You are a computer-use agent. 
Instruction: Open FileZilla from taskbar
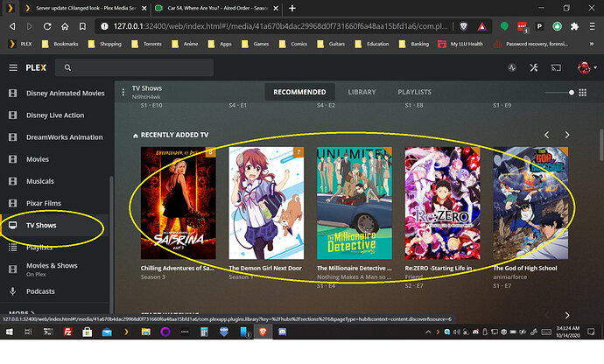pyautogui.click(x=67, y=332)
